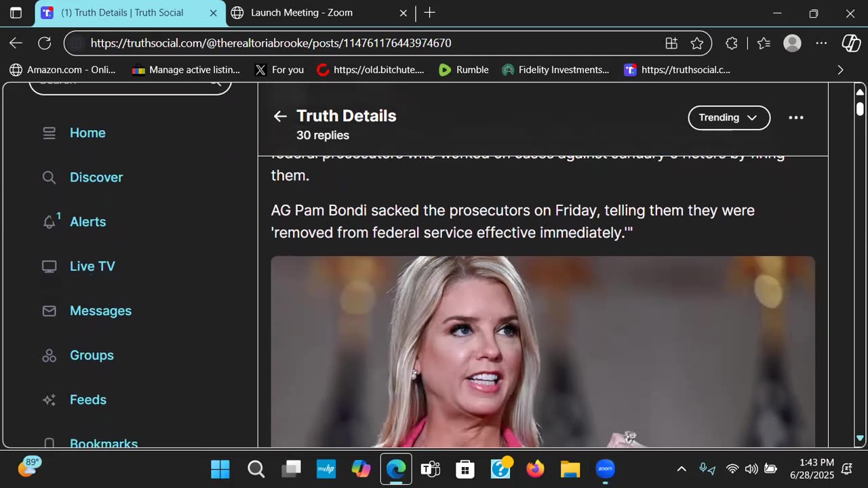Open browser extensions puzzle icon

click(x=731, y=43)
